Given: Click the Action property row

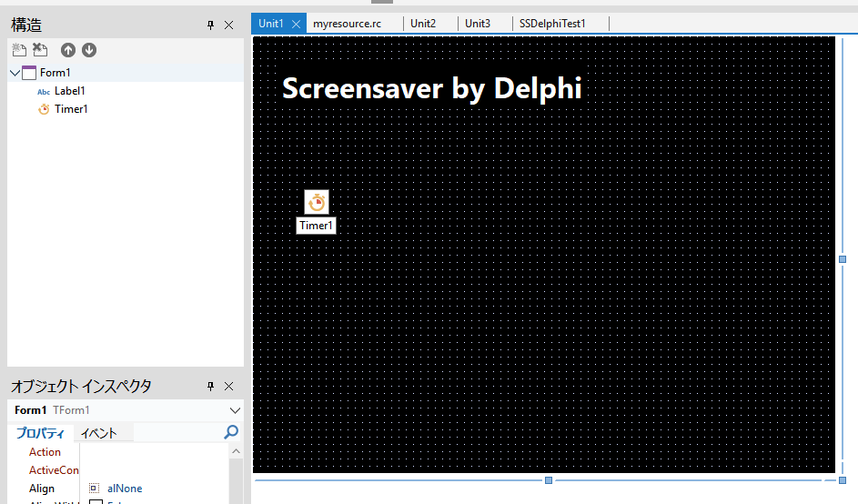Looking at the screenshot, I should click(x=45, y=452).
